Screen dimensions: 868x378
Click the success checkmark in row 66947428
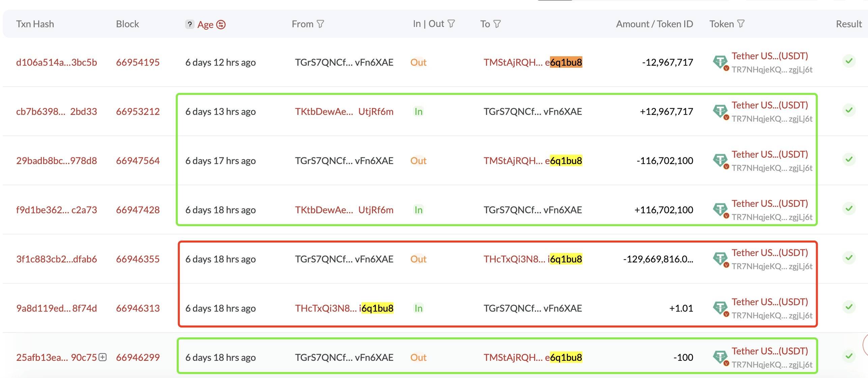pos(849,209)
